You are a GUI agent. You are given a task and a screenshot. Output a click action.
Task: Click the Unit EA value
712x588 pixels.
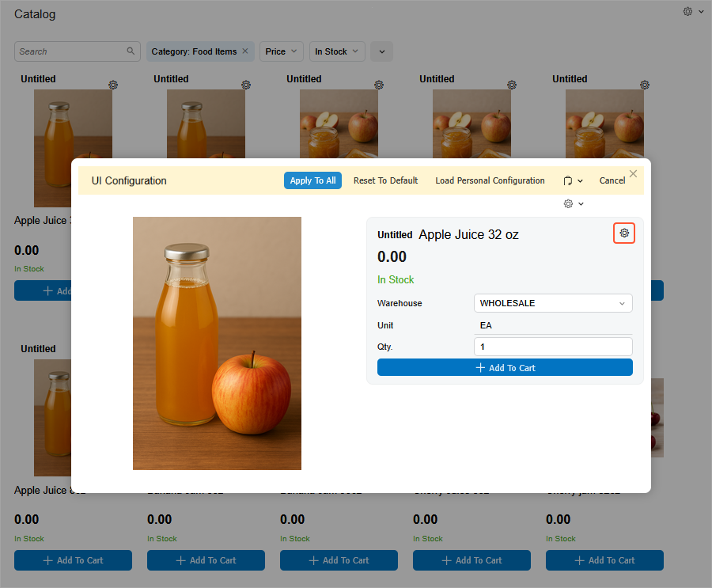pos(486,325)
